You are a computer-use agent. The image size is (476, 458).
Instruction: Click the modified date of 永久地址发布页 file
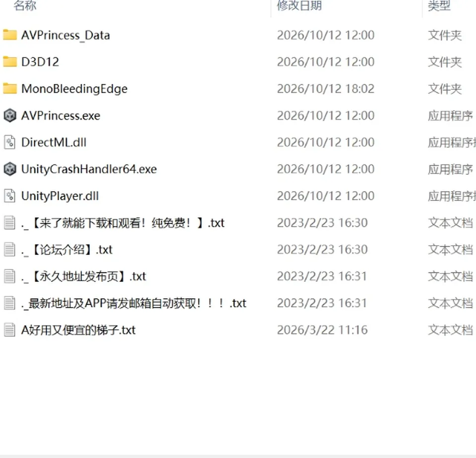[322, 276]
